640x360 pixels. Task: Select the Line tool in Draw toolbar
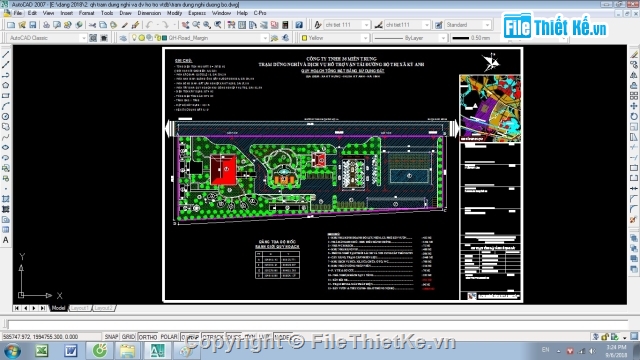pyautogui.click(x=6, y=54)
